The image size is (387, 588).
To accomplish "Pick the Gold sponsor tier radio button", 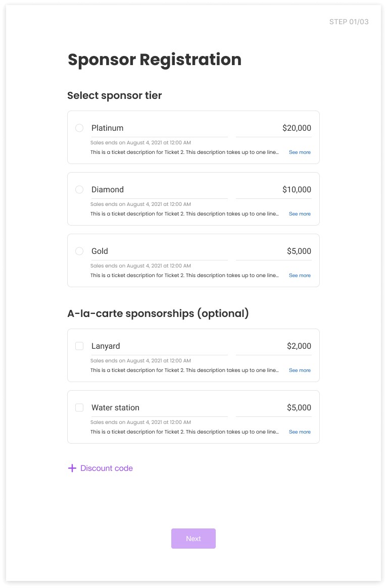I will tap(79, 251).
